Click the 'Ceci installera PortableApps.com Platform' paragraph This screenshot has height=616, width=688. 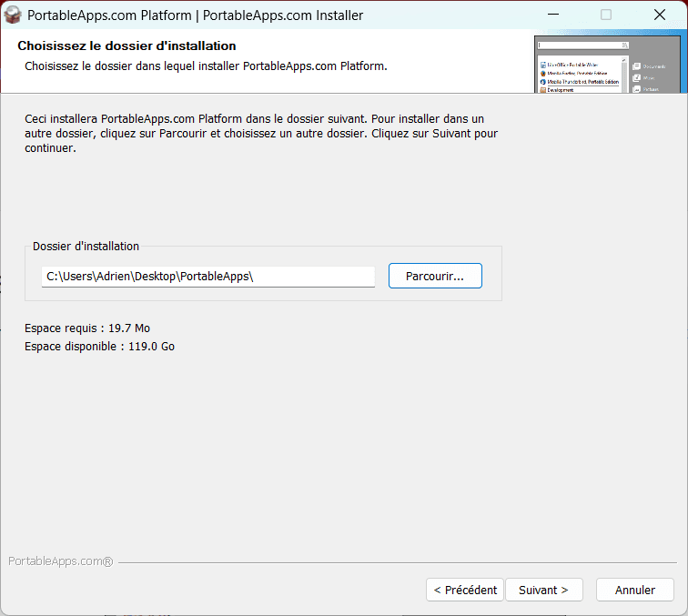pyautogui.click(x=261, y=134)
